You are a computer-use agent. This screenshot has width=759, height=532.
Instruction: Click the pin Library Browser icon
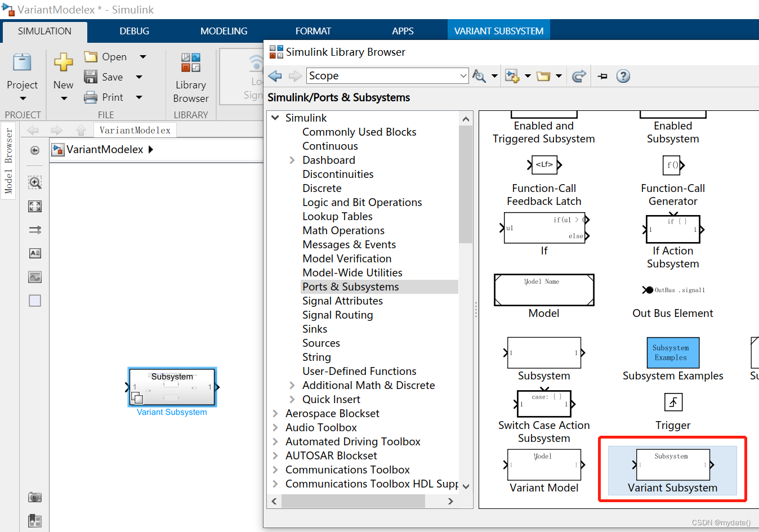pos(602,76)
